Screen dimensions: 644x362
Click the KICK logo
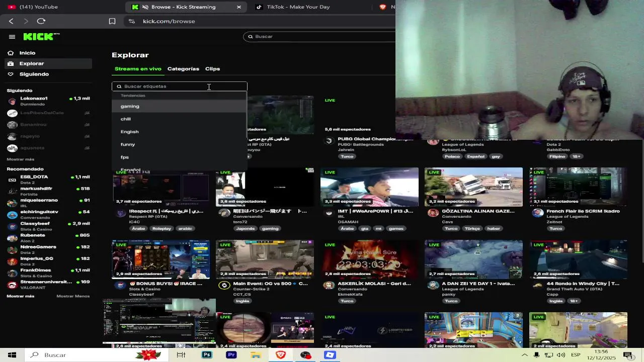(x=41, y=37)
